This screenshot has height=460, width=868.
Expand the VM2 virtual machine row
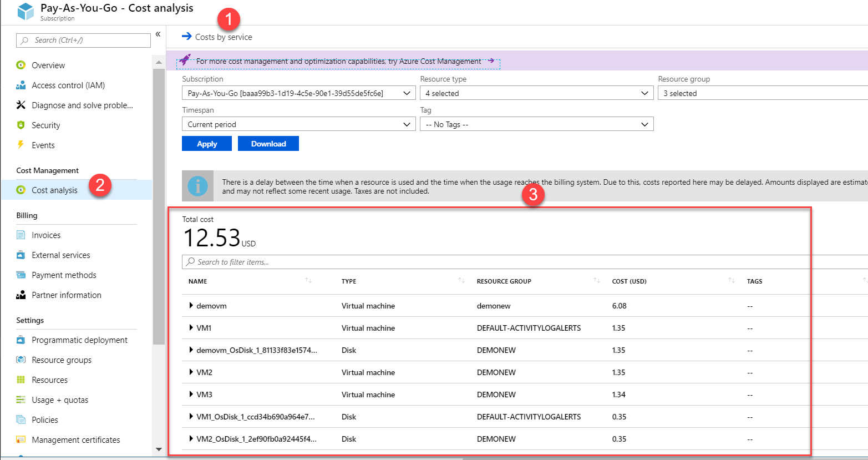click(x=191, y=372)
